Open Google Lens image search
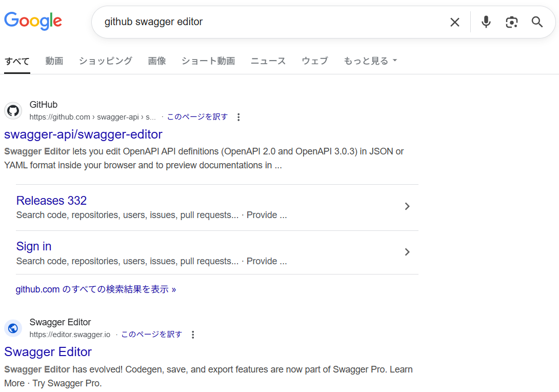This screenshot has width=559, height=392. point(511,22)
